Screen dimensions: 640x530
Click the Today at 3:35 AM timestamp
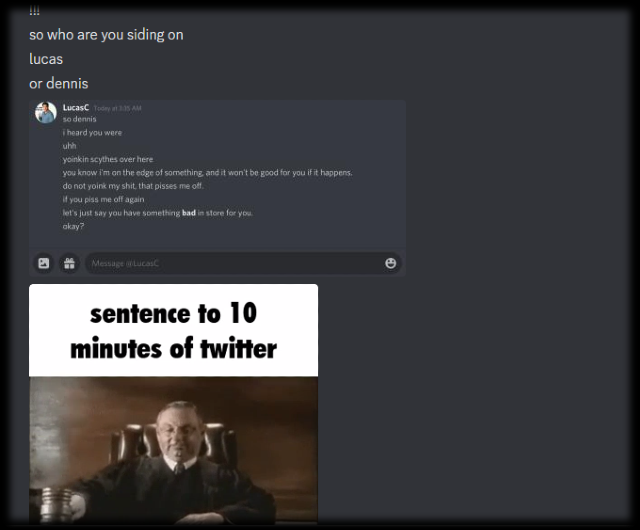118,108
